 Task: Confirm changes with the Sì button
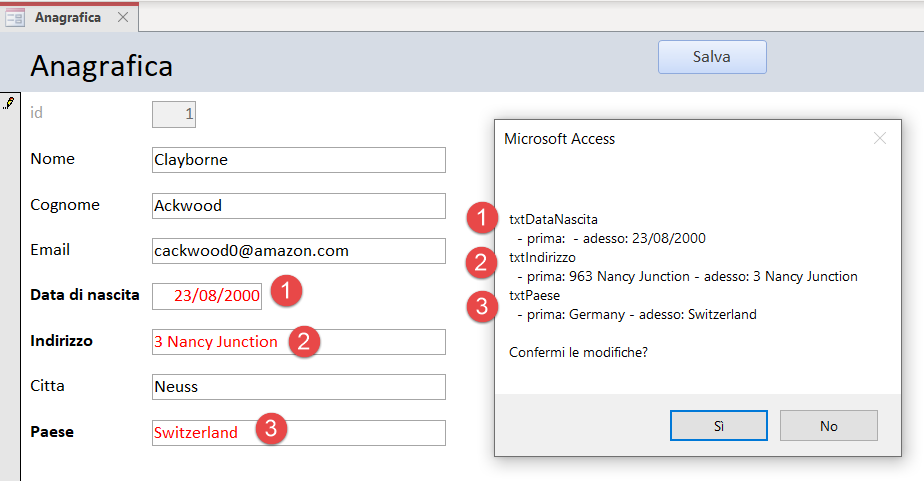point(718,426)
